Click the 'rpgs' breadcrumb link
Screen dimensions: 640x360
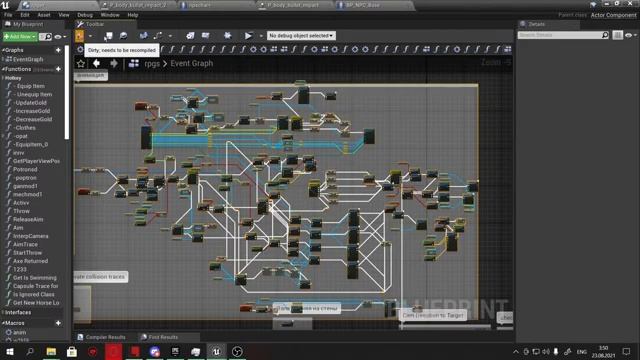click(152, 64)
